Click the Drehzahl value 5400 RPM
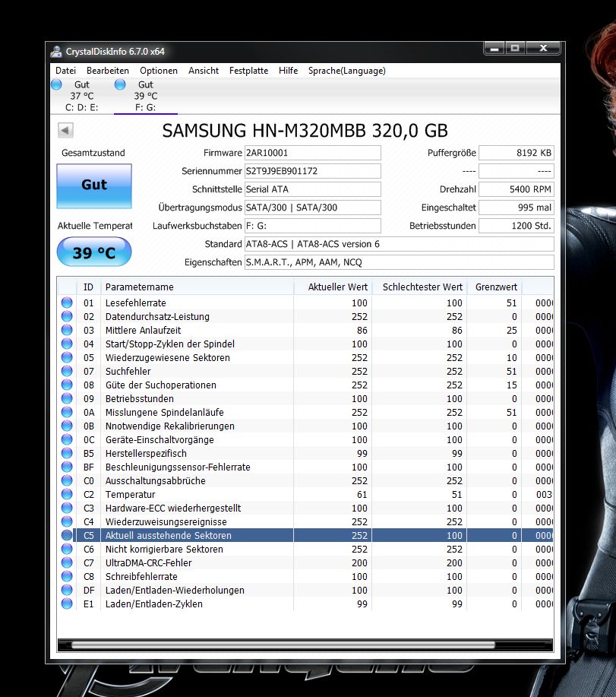This screenshot has height=697, width=616. click(x=516, y=189)
